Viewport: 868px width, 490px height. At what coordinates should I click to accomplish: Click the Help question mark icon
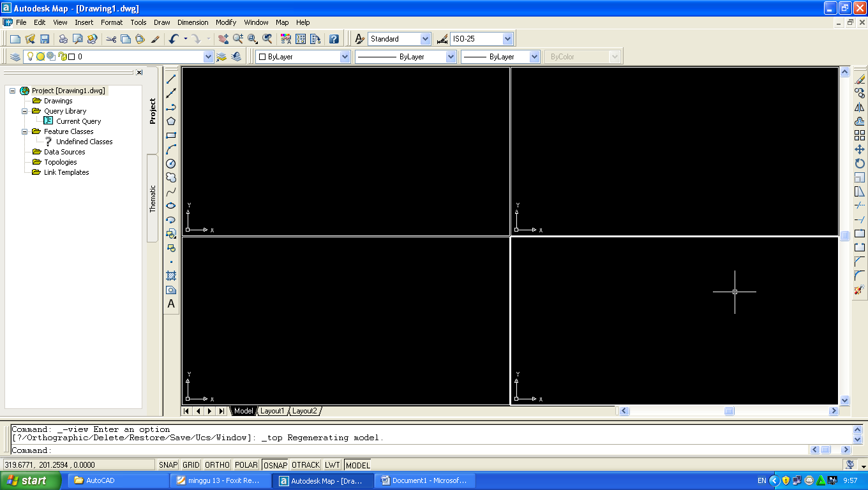point(334,39)
